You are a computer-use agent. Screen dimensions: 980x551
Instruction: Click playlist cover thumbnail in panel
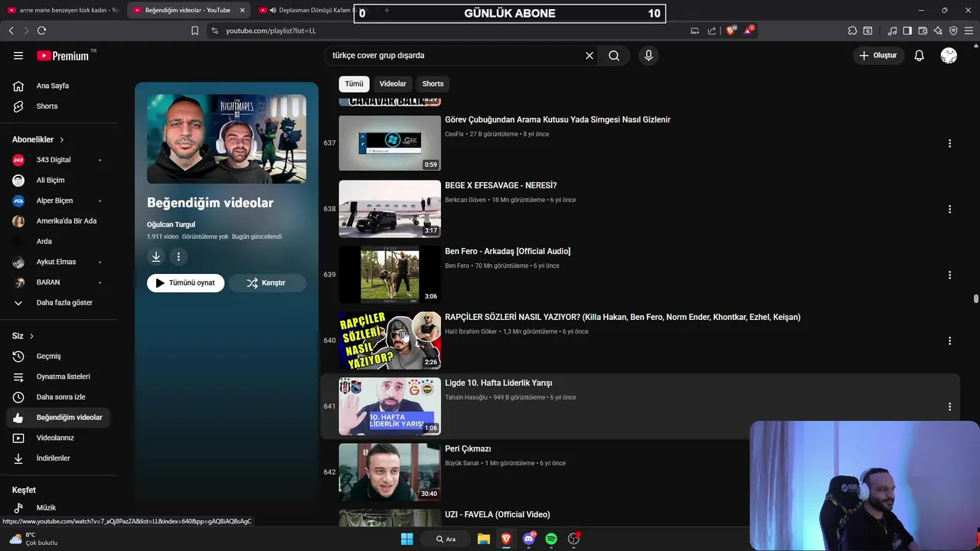[x=227, y=139]
